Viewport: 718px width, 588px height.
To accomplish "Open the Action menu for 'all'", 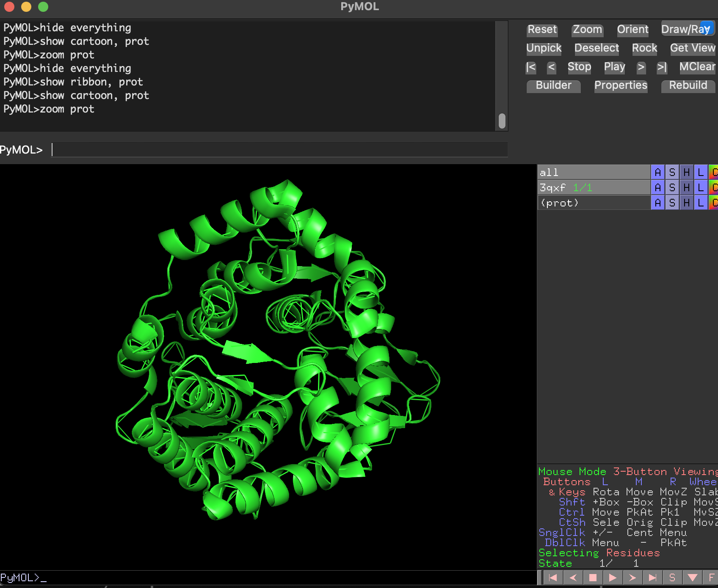I will 658,172.
